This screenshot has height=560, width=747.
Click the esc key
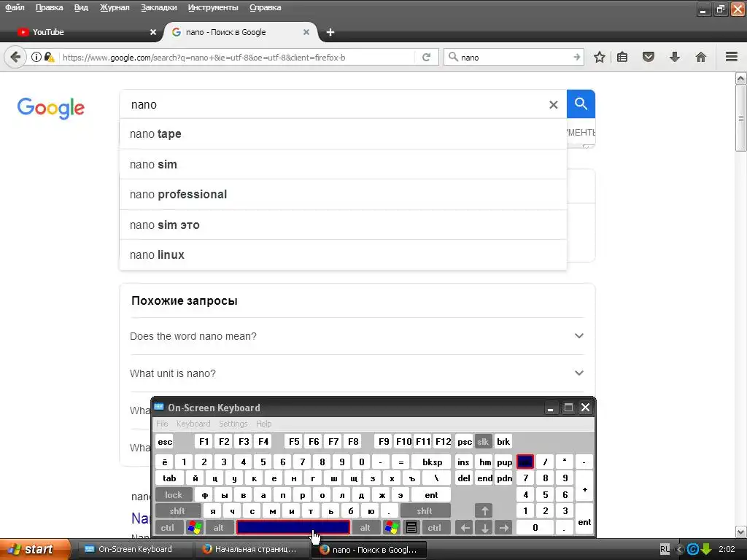[x=165, y=441]
